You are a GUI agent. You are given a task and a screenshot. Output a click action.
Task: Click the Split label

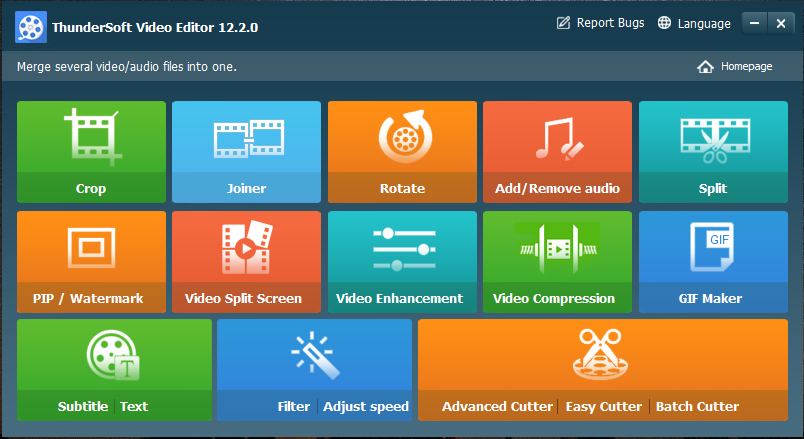(x=713, y=188)
